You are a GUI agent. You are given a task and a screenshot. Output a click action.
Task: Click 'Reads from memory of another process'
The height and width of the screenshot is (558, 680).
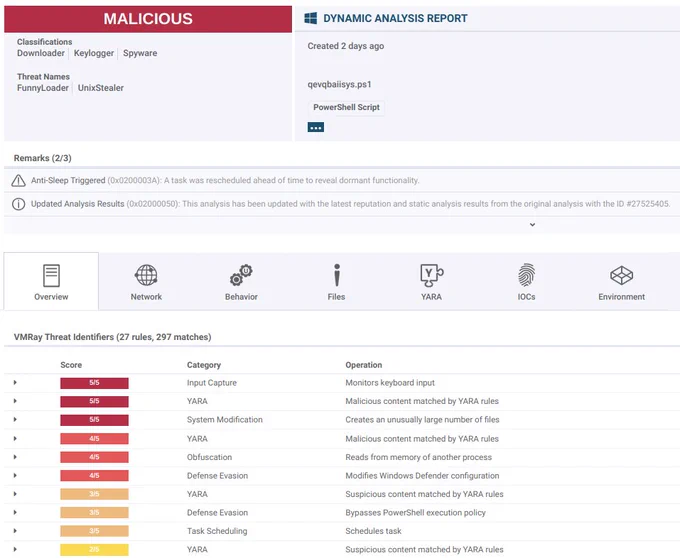click(x=418, y=457)
